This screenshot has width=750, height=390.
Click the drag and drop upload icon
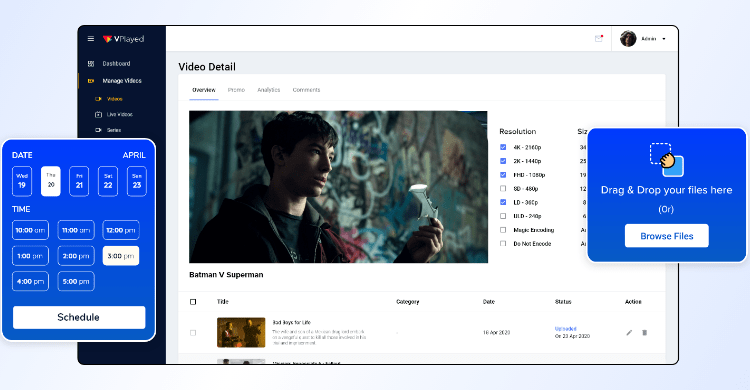coord(666,160)
